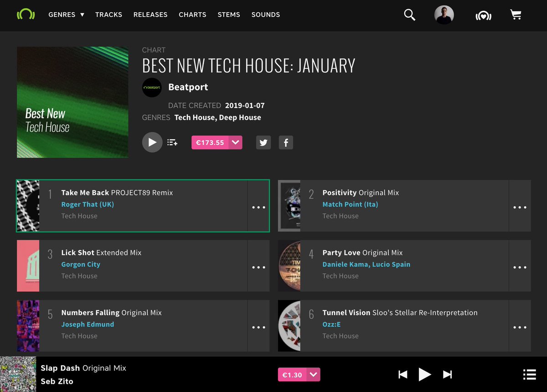Open Numbers Falling Original Mix title
Screen dimensions: 547x392
click(111, 313)
